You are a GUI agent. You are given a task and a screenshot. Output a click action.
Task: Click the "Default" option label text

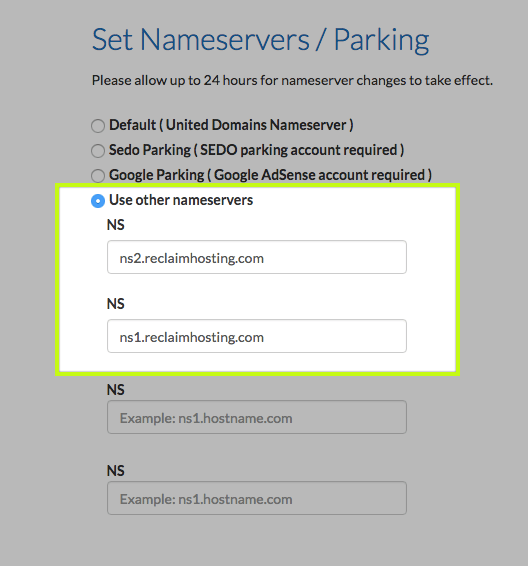coord(132,125)
